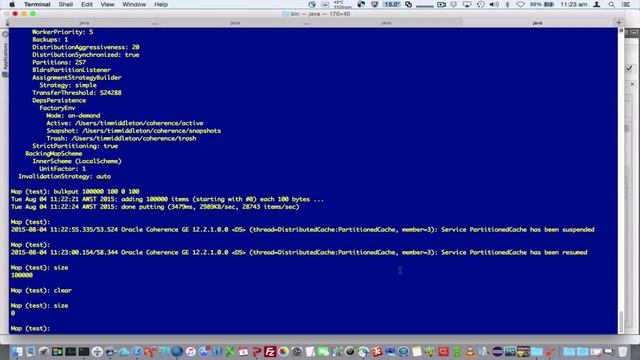The height and width of the screenshot is (360, 640).
Task: Click 'StrictPartitioning: true' line
Action: 75,146
